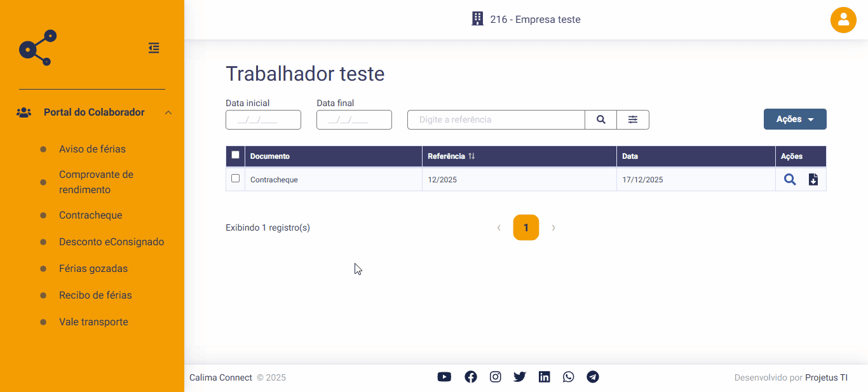Click the 17/12/2025 date cell
This screenshot has height=392, width=868.
tap(696, 180)
